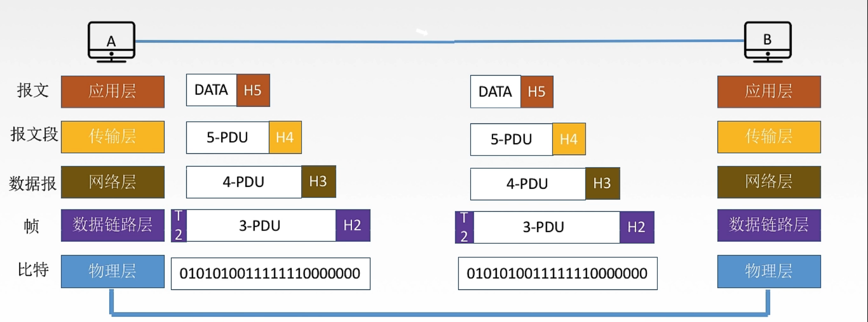868x322 pixels.
Task: Click the yellow H4 header on the right
Action: 569,139
